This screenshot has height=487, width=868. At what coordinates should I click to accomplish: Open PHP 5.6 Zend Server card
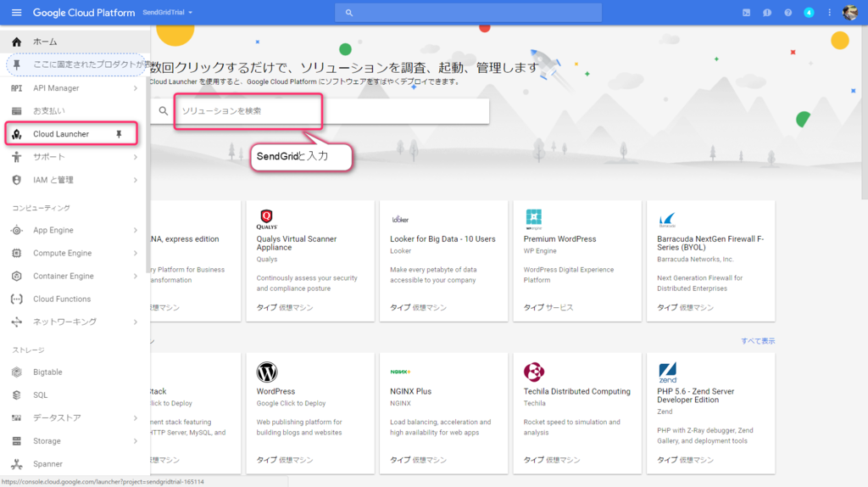(x=711, y=413)
